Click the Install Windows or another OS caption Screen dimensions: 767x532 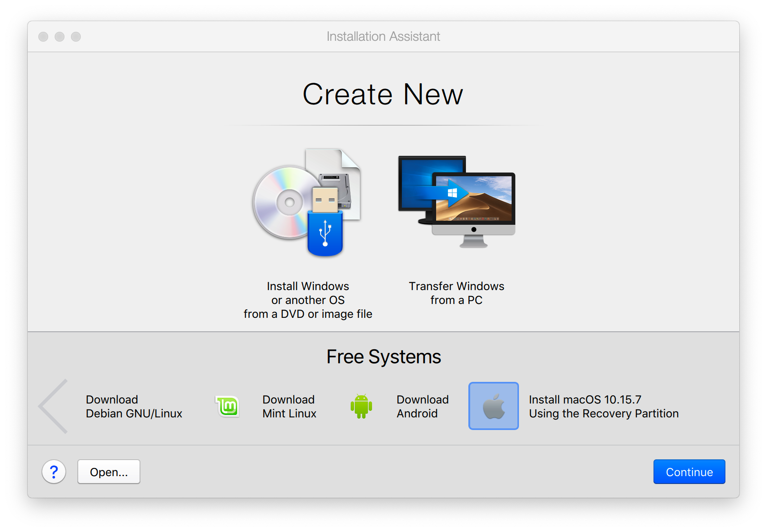(x=308, y=300)
